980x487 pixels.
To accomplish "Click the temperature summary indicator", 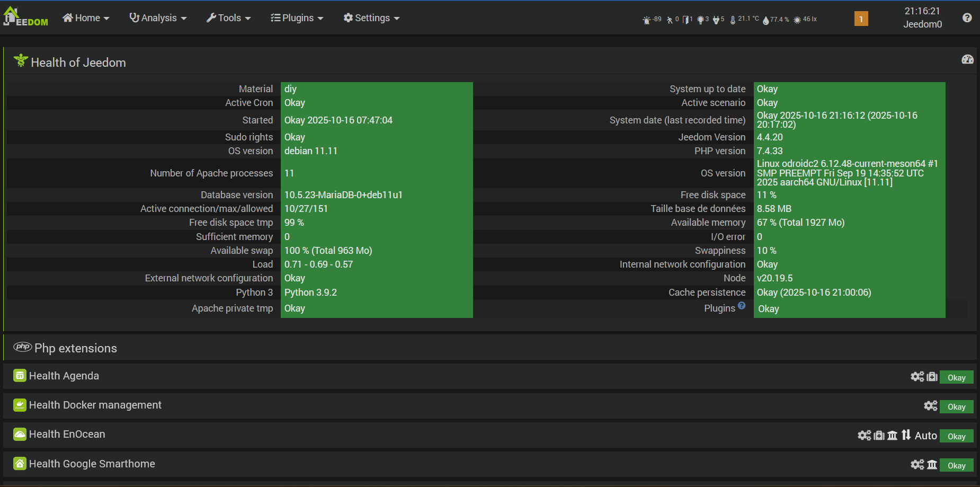I will (744, 20).
